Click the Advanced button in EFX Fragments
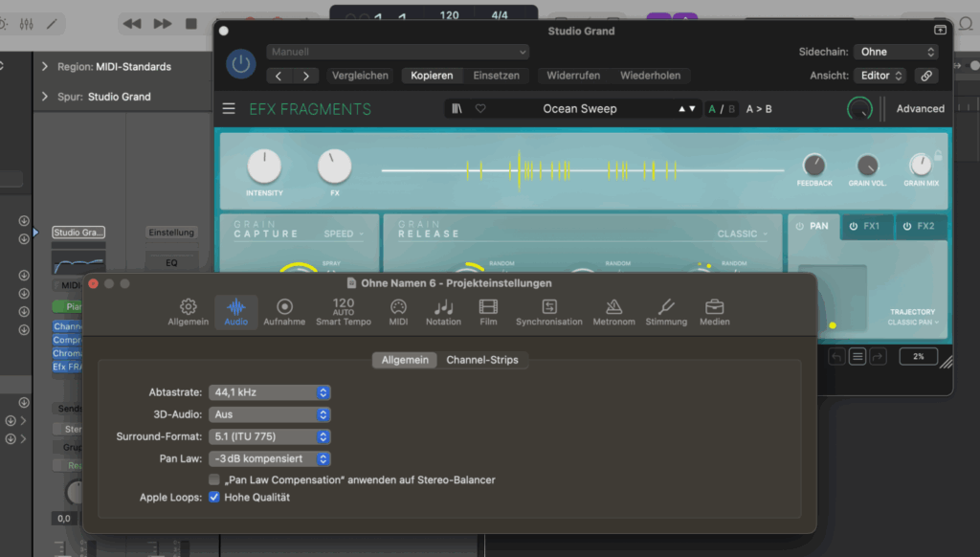 click(920, 109)
